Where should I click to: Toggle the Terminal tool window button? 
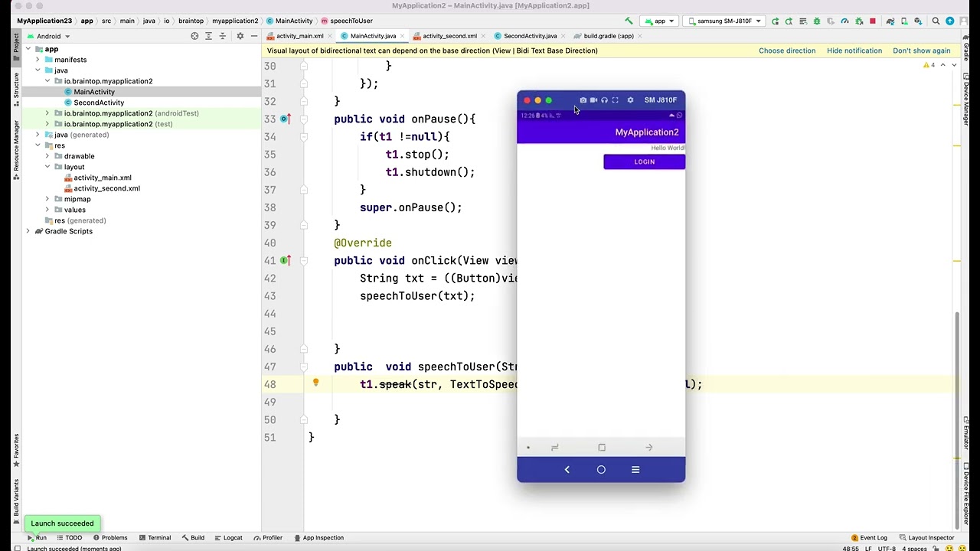click(155, 538)
